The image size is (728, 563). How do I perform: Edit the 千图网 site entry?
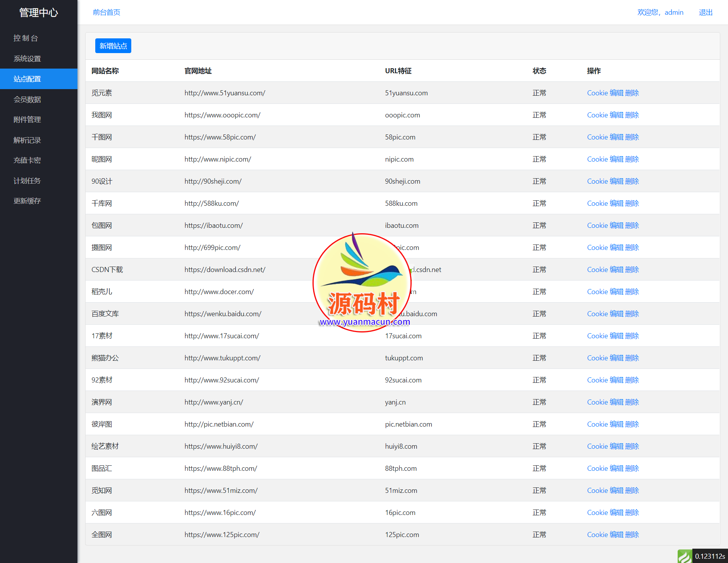pos(616,137)
